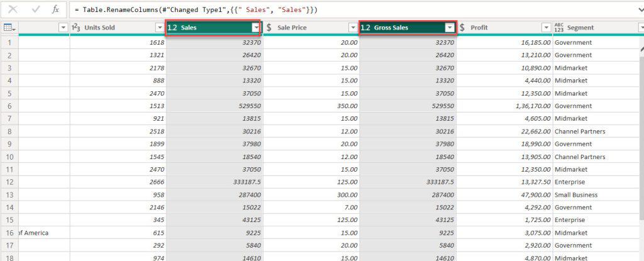Click Profit cell 1,36,170.00
The height and width of the screenshot is (261, 644).
point(504,106)
